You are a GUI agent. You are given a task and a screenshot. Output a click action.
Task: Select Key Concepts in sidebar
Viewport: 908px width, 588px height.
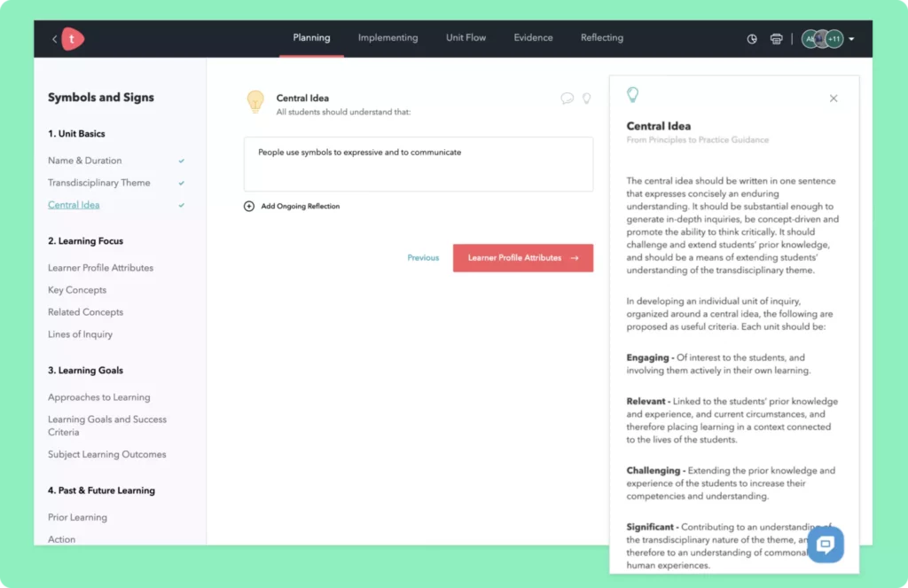click(x=77, y=290)
